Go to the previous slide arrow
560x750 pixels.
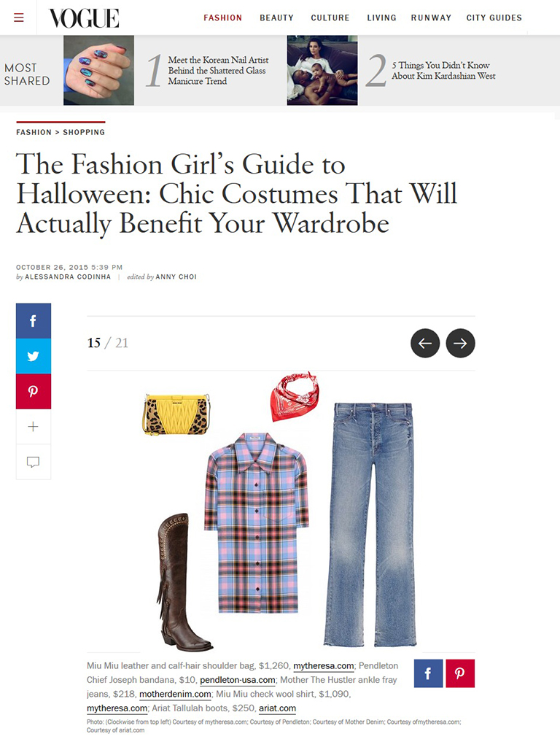point(425,343)
